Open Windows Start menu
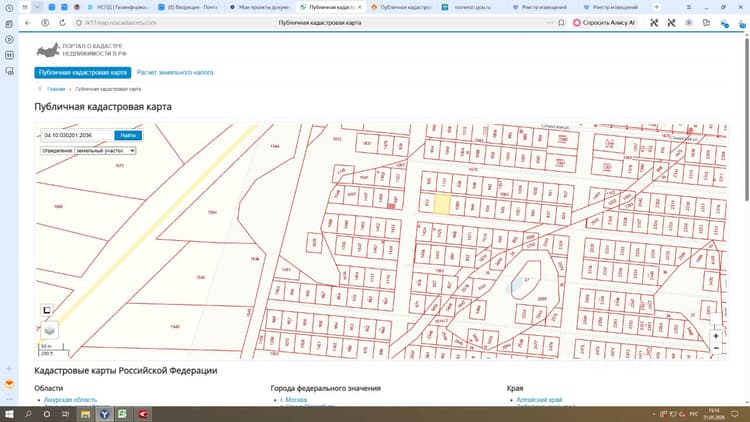Screen dimensions: 750x422 tap(9, 414)
